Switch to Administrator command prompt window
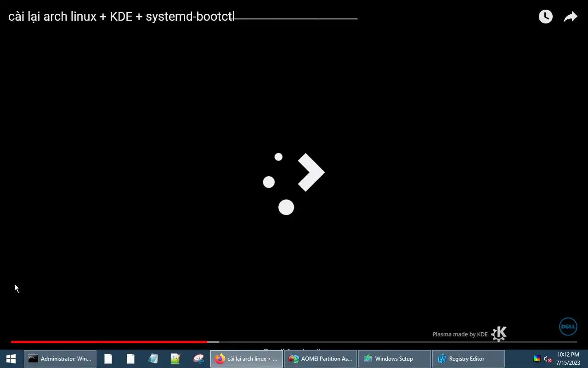Viewport: 588px width, 368px height. 60,359
